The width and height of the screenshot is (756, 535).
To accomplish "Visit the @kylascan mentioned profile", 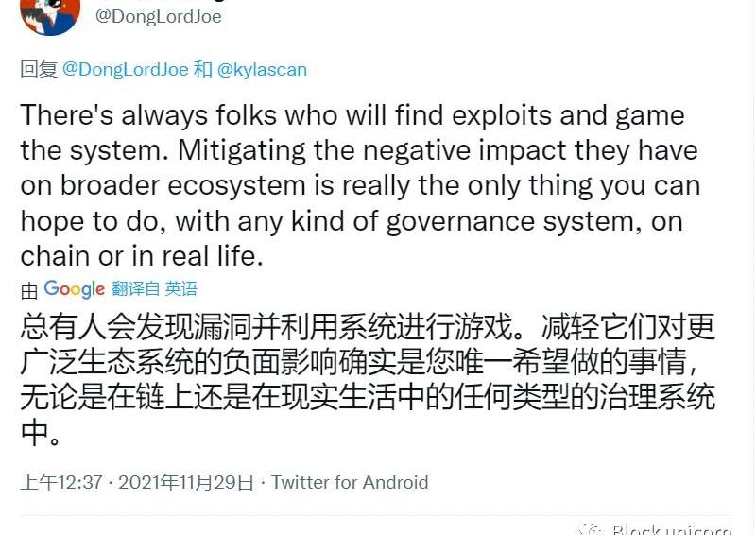I will [262, 70].
